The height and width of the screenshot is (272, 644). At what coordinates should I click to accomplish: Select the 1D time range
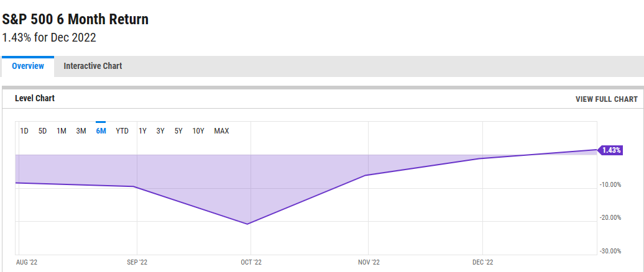click(x=24, y=131)
